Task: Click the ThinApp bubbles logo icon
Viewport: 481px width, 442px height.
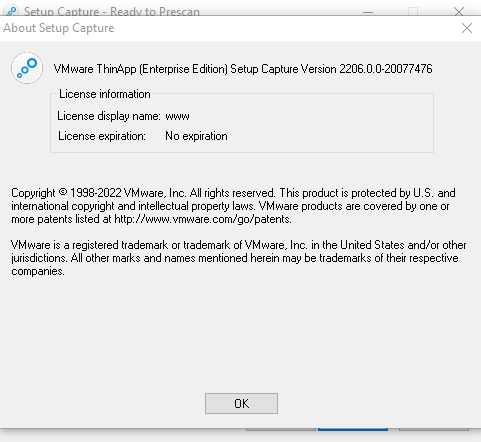Action: pyautogui.click(x=27, y=68)
